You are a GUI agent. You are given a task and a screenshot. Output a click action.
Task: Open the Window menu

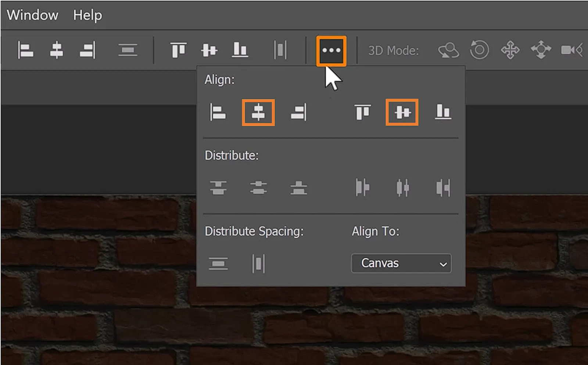32,15
